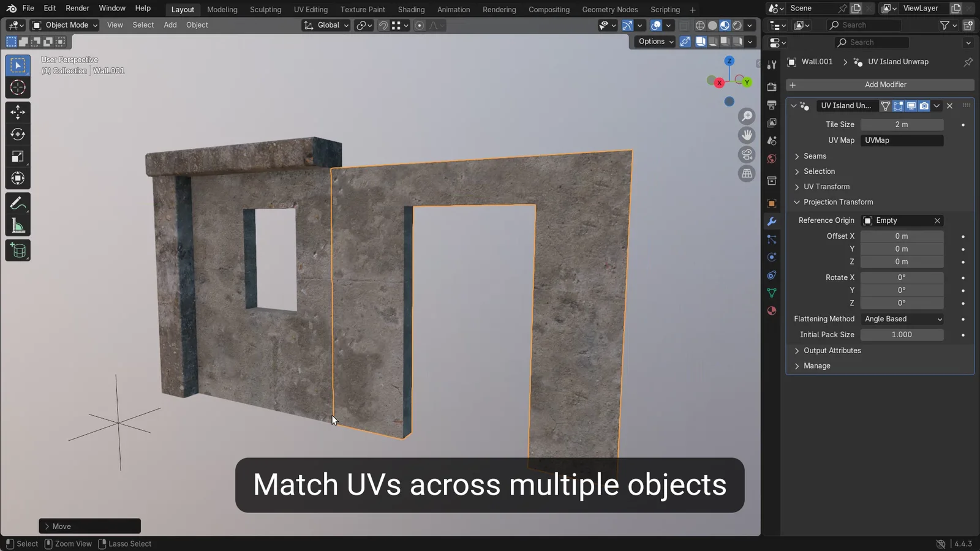Switch to the Modifier Properties wrench tab

tap(772, 221)
